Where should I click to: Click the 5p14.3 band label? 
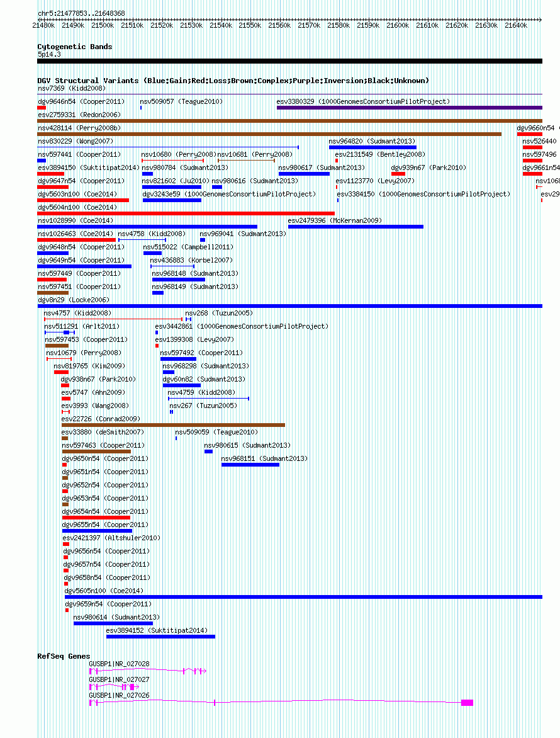click(x=49, y=55)
